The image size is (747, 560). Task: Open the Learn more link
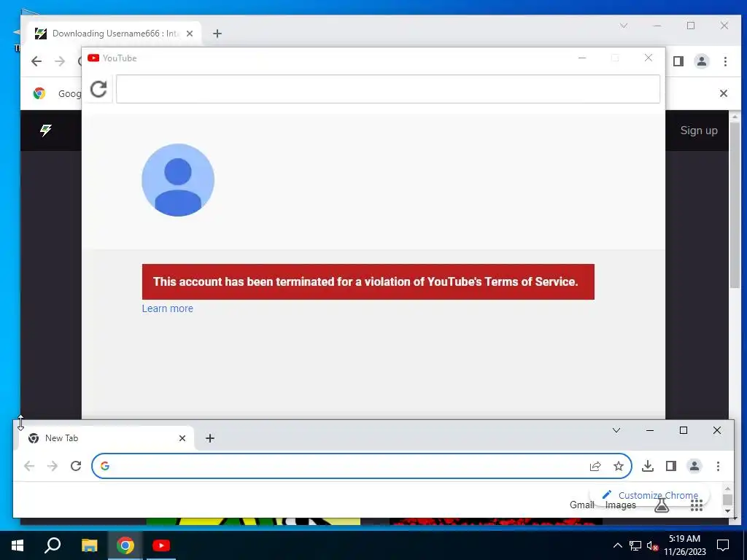(x=167, y=308)
